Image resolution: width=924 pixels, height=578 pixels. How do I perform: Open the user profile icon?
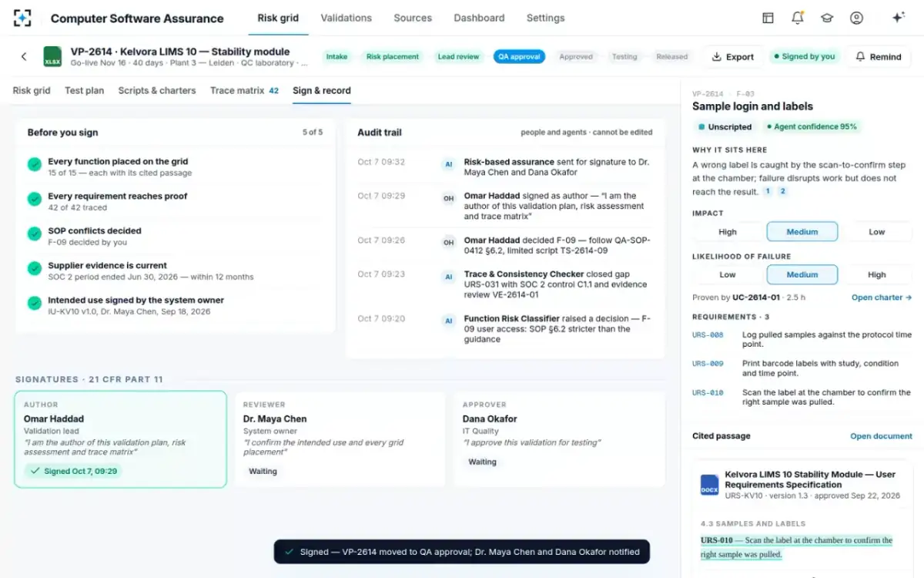(856, 18)
